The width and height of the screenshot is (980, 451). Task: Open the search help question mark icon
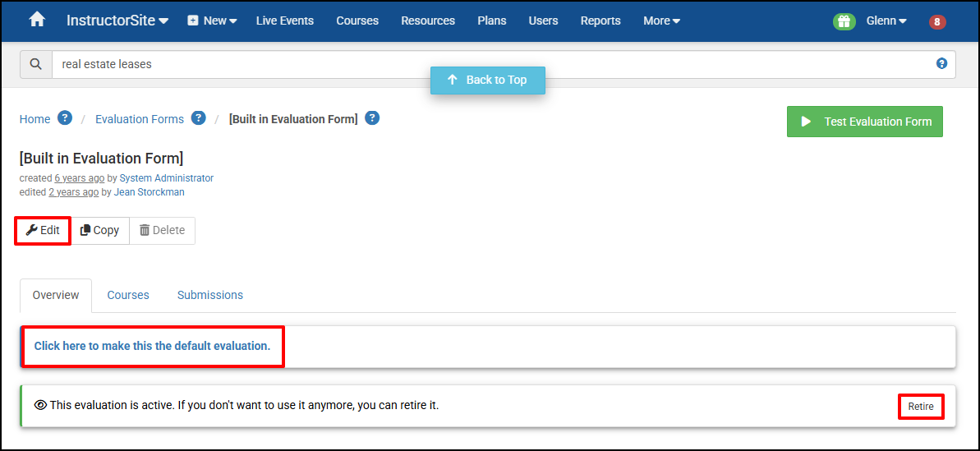[942, 64]
